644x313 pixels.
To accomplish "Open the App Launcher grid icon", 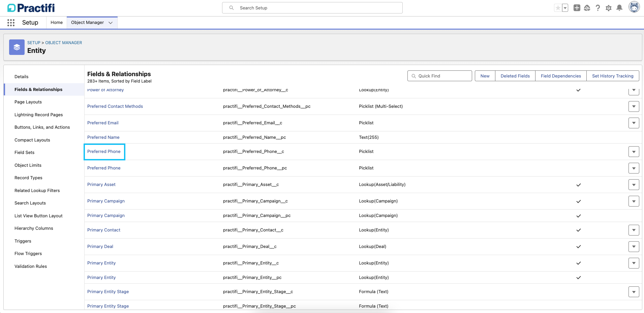I will [x=11, y=22].
